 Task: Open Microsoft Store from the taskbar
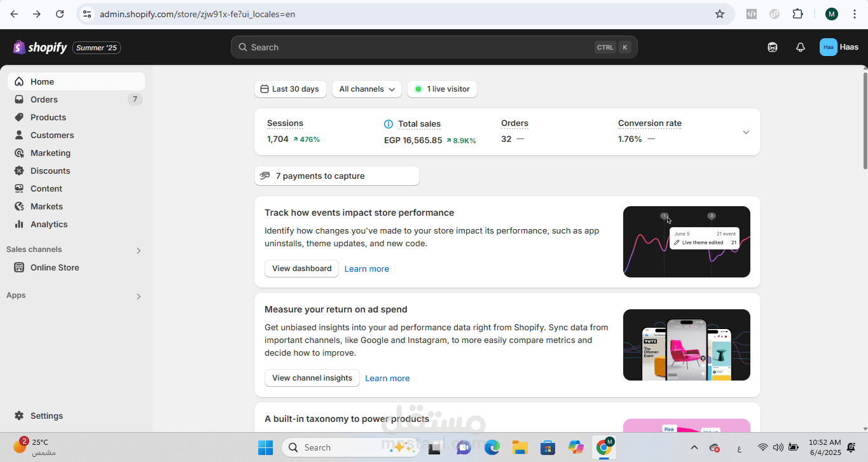(x=548, y=447)
